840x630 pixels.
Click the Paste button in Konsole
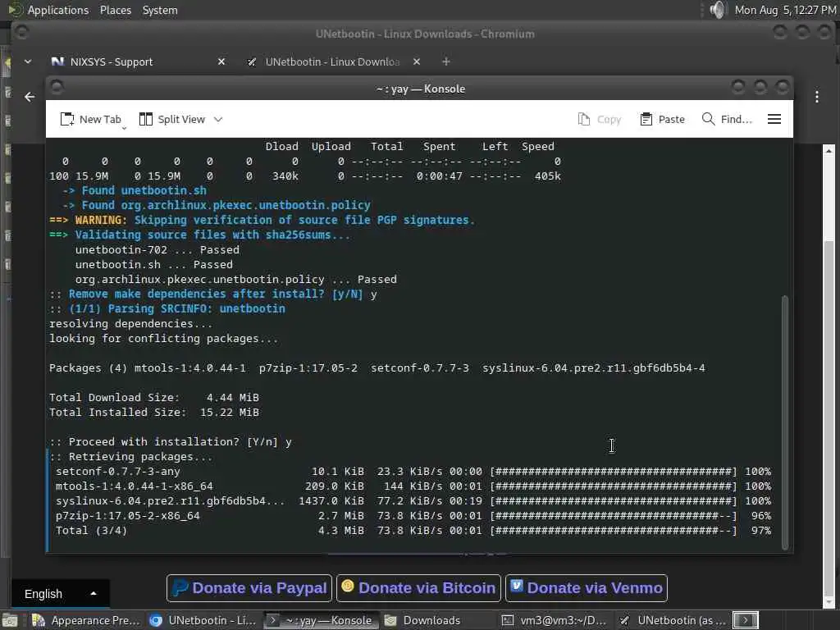[662, 119]
